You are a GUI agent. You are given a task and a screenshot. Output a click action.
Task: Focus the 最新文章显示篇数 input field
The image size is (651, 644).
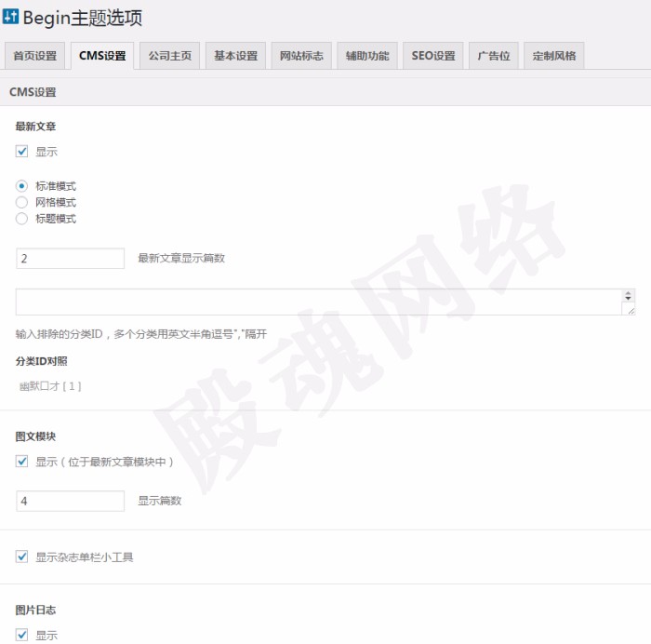coord(70,259)
